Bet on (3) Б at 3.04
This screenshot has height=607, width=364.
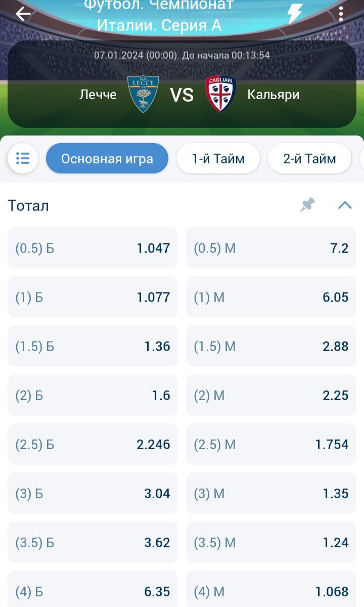coord(93,493)
